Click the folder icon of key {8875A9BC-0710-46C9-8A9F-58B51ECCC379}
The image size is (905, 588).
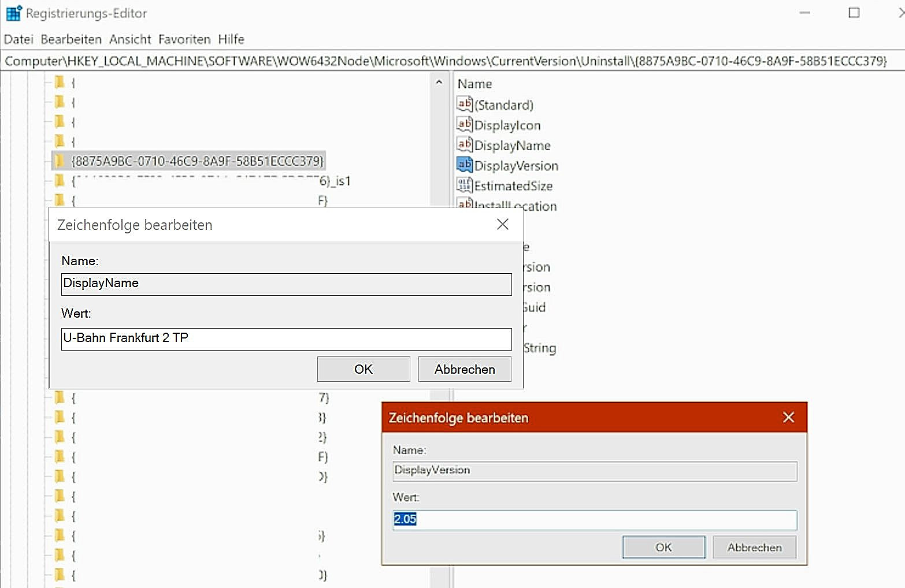(59, 160)
